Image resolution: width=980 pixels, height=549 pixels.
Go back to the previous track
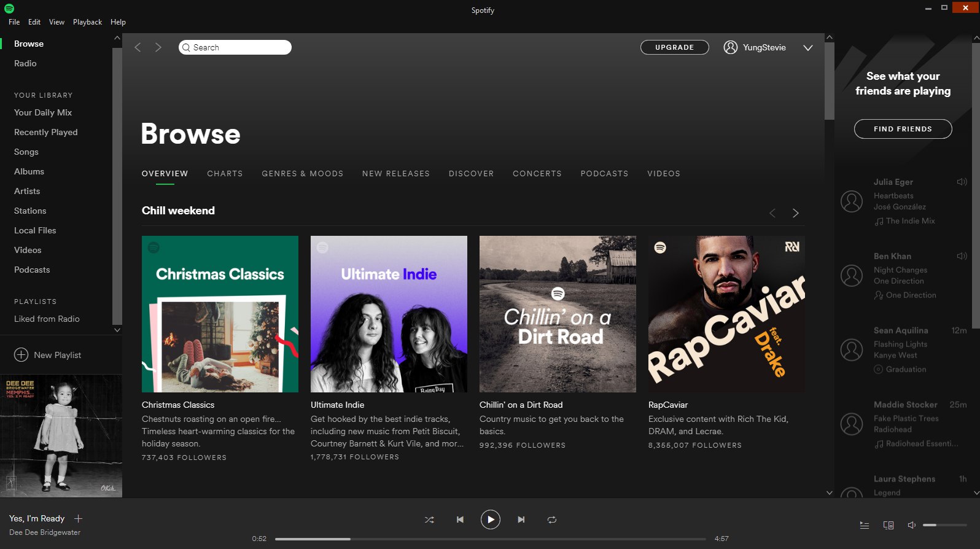click(460, 520)
